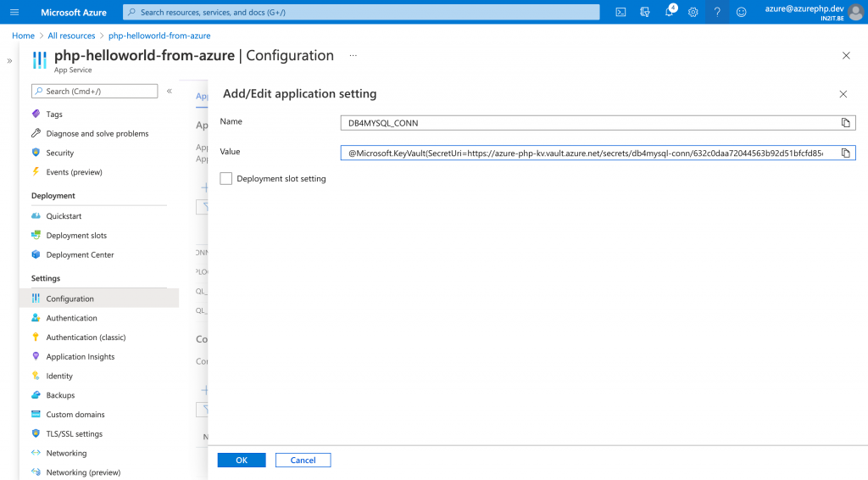Viewport: 868px width, 480px height.
Task: Collapse the resource menu with double chevron
Action: 170,91
